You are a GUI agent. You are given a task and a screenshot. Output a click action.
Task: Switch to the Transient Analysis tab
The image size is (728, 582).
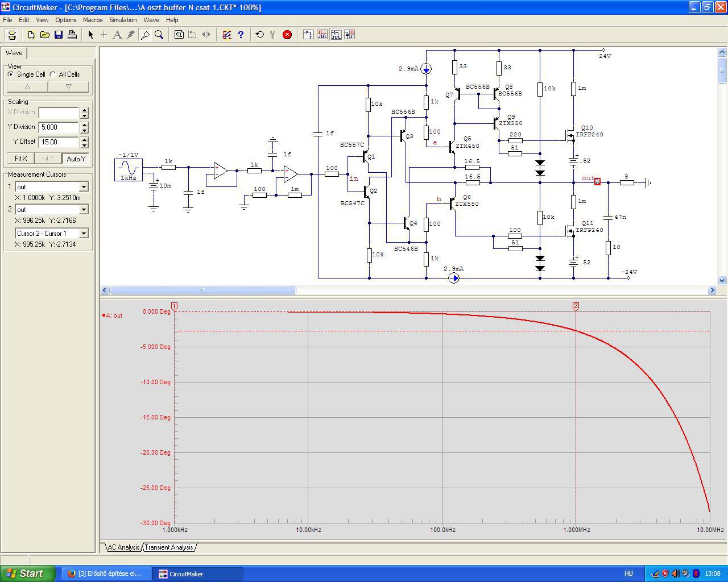pyautogui.click(x=168, y=547)
